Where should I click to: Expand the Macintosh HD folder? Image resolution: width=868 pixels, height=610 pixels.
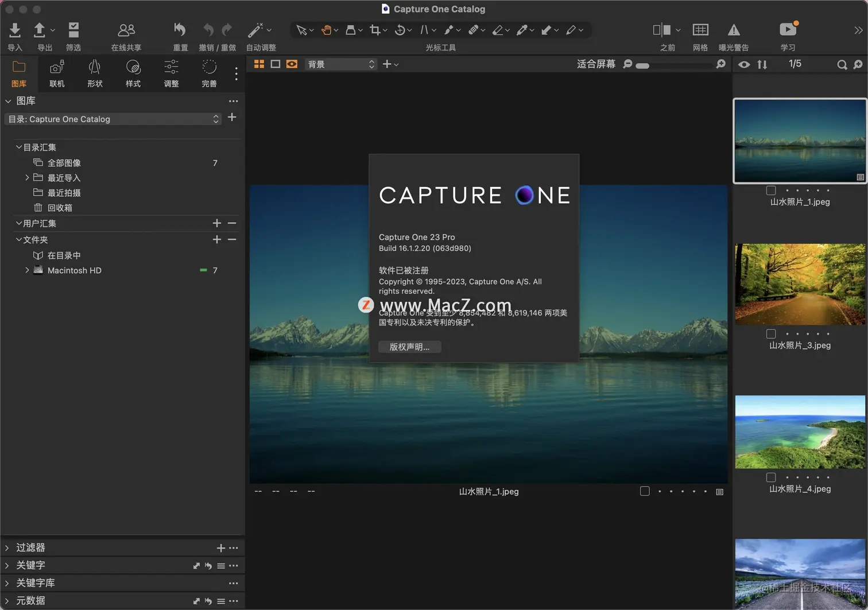point(27,270)
